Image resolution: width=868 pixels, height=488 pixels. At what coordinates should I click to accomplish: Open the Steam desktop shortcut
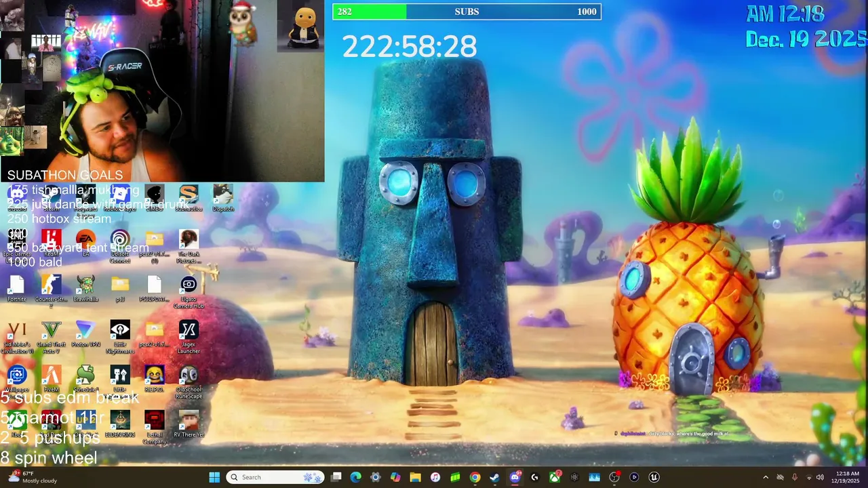click(x=52, y=198)
